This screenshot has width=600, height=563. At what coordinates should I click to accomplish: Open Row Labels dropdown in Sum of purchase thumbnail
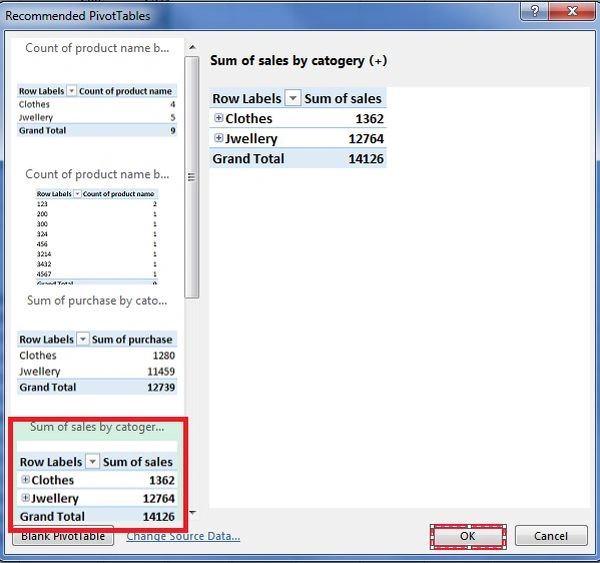point(83,339)
